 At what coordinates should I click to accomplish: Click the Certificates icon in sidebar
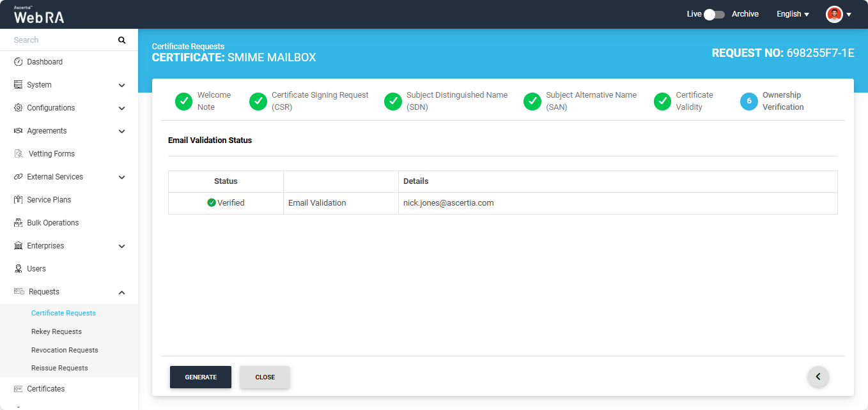coord(19,389)
